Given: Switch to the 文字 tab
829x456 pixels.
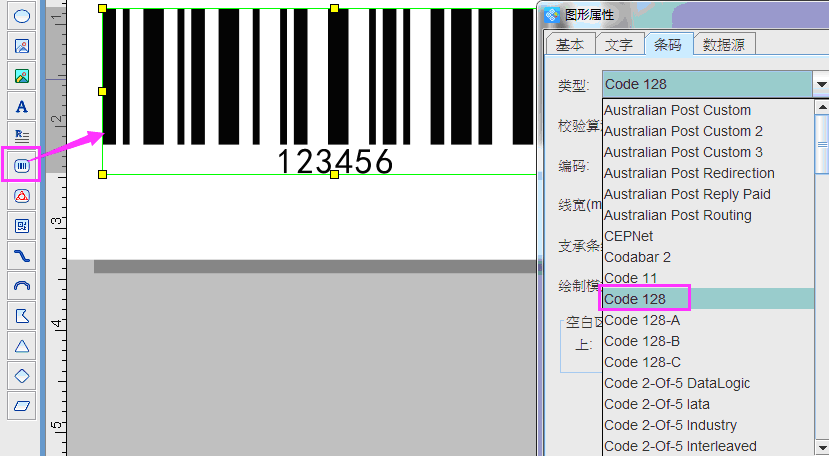Looking at the screenshot, I should click(619, 44).
